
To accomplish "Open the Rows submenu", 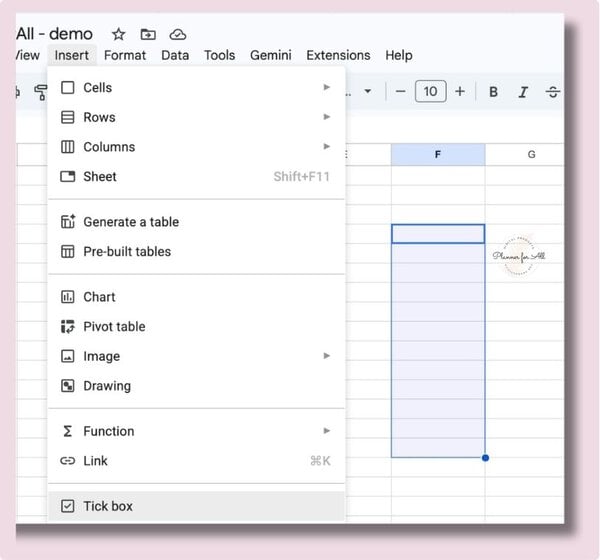I will tap(196, 117).
